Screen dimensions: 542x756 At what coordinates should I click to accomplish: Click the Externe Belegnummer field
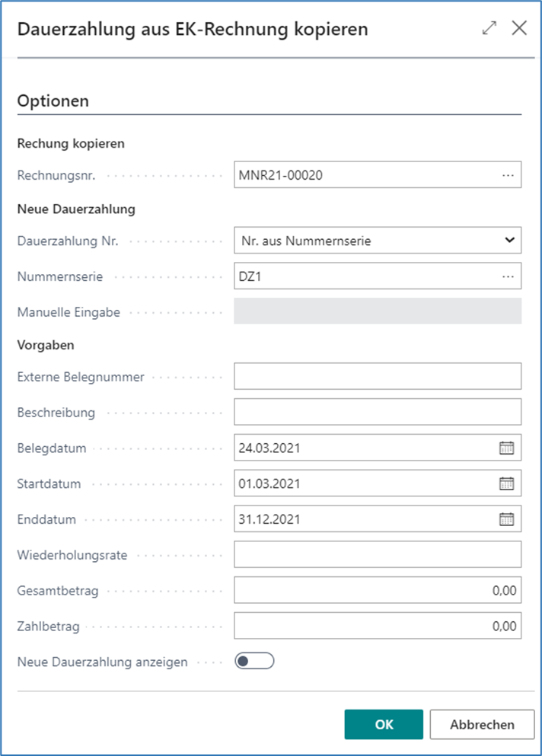(x=377, y=376)
